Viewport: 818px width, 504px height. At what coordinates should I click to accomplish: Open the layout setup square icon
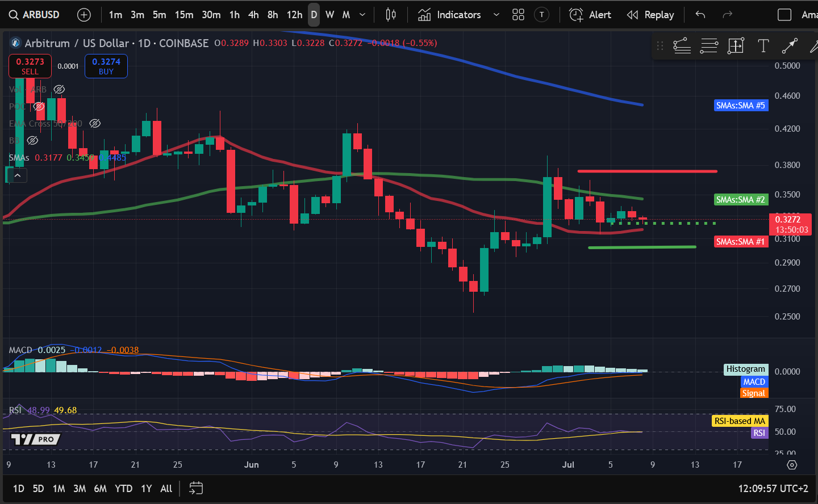click(784, 15)
